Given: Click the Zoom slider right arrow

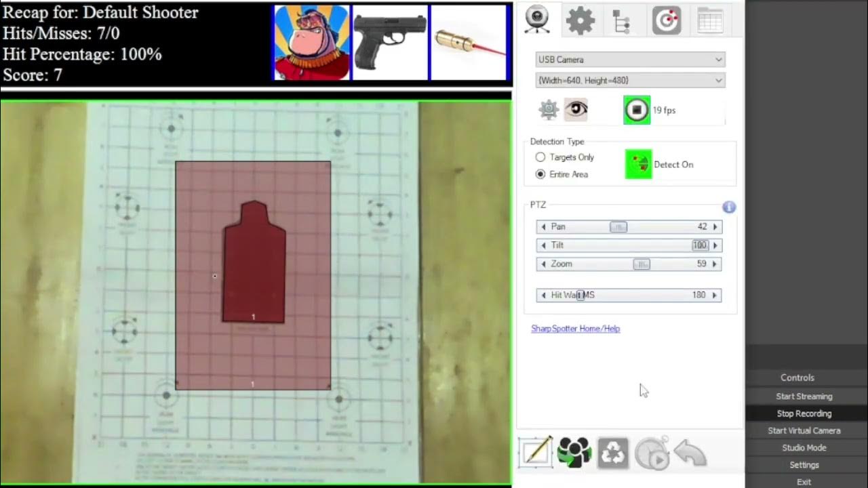Looking at the screenshot, I should point(715,264).
